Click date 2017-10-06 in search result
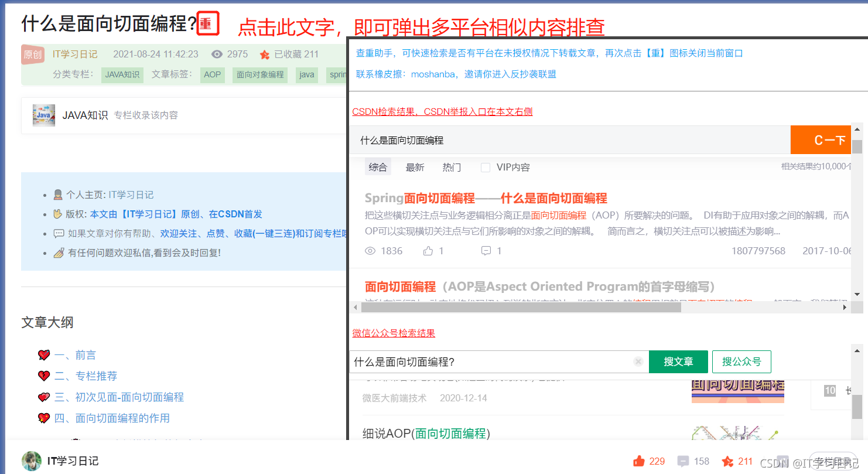Viewport: 868px width, 474px height. (827, 251)
